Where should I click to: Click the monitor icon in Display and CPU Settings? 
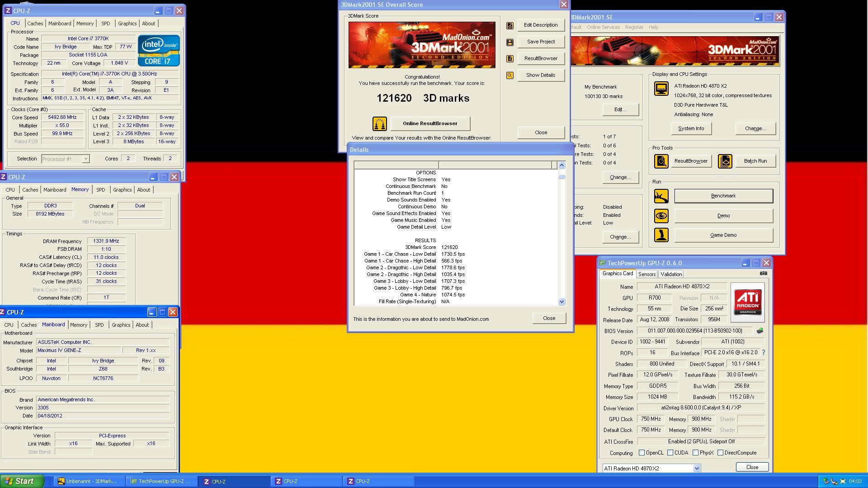click(x=661, y=89)
